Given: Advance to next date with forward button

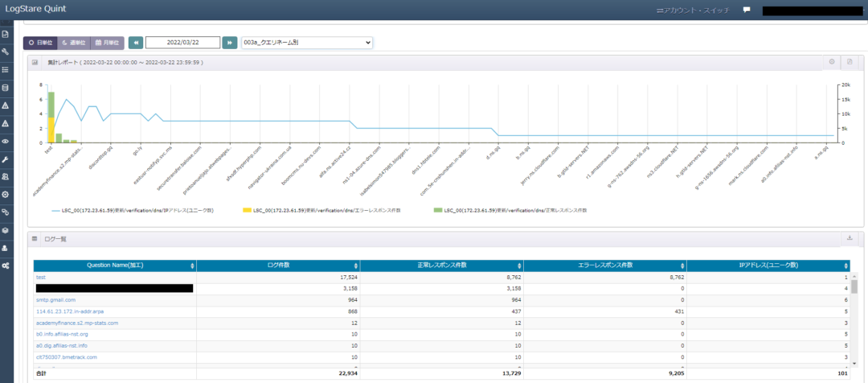Looking at the screenshot, I should coord(230,42).
